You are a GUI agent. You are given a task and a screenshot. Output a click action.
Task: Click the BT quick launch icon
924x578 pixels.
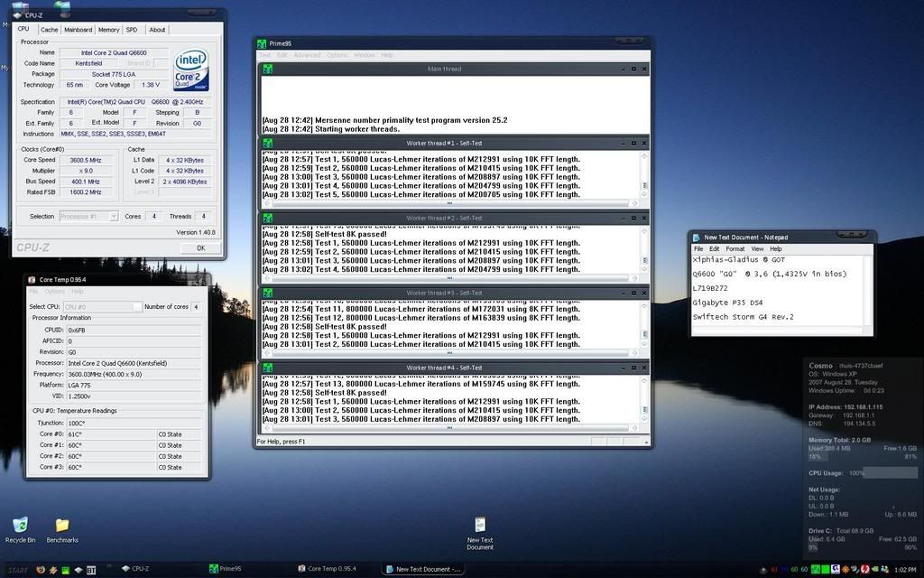click(x=91, y=570)
